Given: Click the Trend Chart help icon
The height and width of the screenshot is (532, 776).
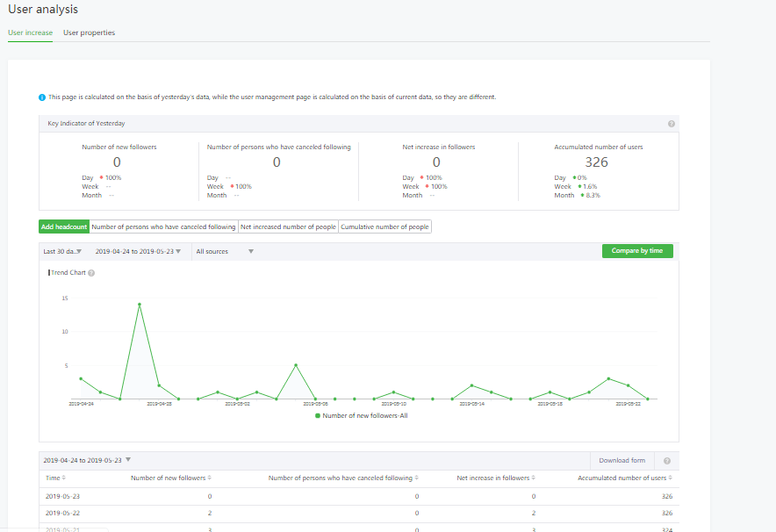Looking at the screenshot, I should click(x=91, y=273).
